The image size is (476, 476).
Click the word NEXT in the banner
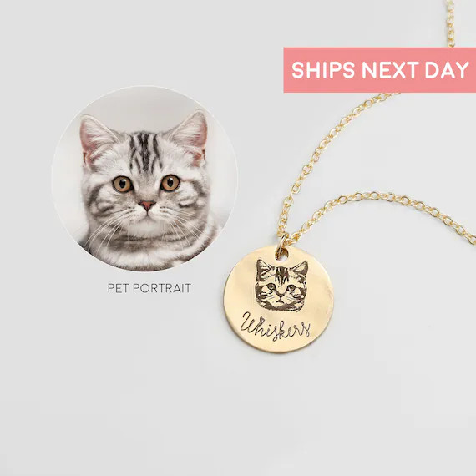coord(390,70)
